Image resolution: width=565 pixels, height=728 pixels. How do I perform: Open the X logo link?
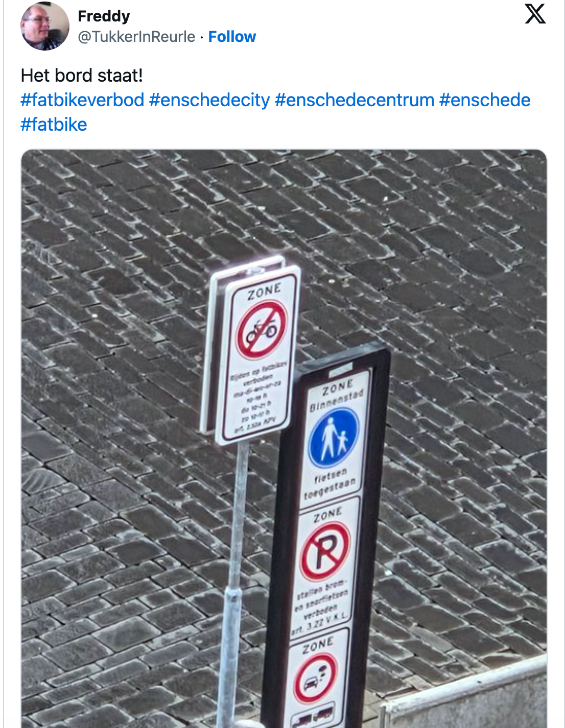(x=535, y=14)
